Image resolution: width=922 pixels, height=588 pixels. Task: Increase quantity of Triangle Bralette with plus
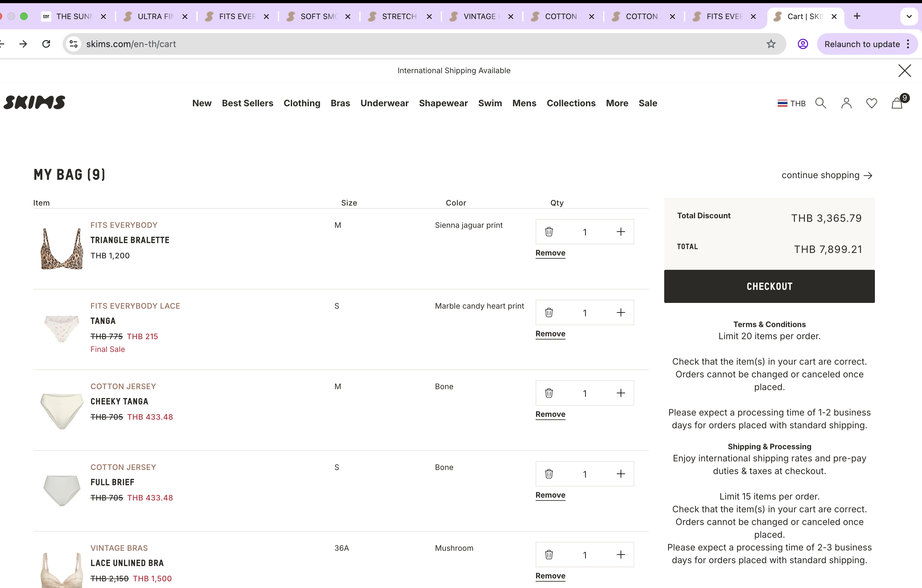pyautogui.click(x=621, y=232)
